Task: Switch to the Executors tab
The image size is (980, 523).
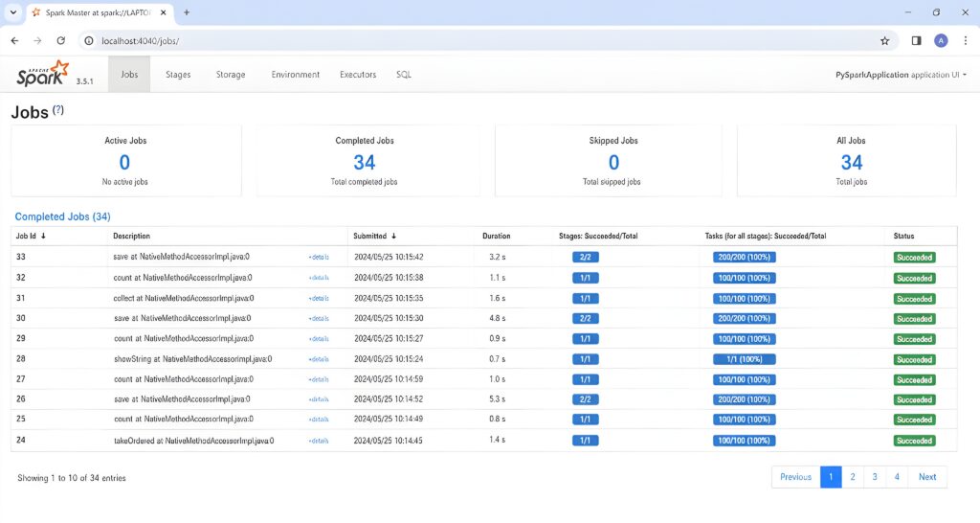Action: (358, 74)
